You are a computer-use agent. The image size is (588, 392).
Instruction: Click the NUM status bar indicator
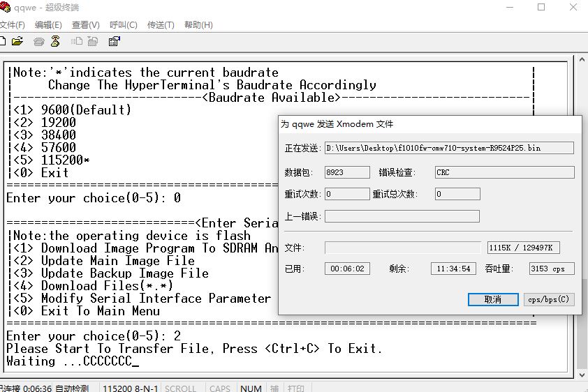coord(251,389)
